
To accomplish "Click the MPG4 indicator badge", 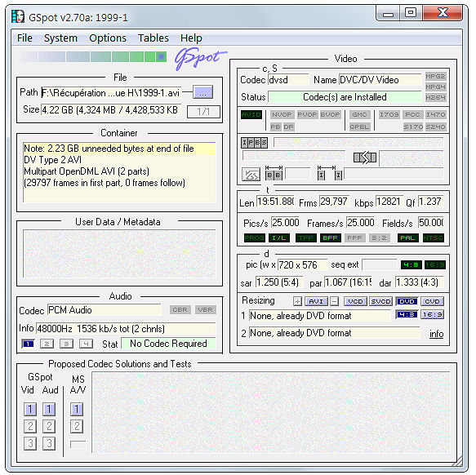I will coord(435,87).
